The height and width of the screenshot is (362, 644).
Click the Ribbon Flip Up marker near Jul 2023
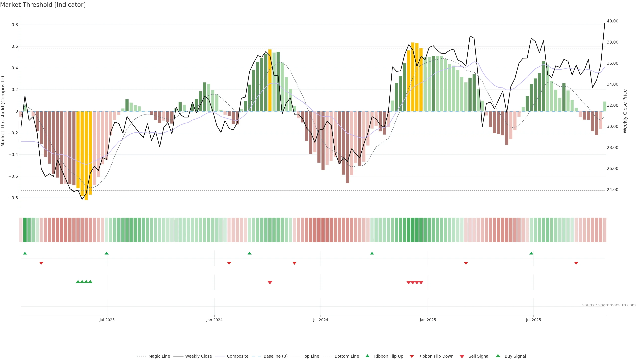(x=106, y=253)
